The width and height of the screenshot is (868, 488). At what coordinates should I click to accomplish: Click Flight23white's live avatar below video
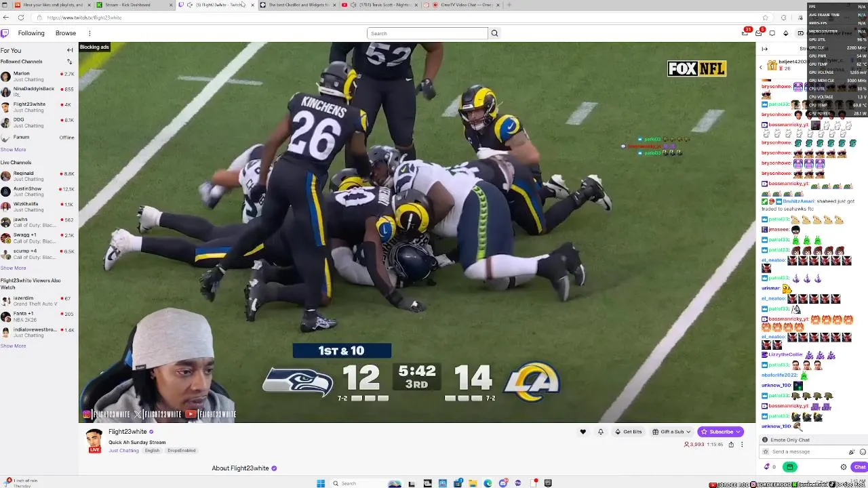click(x=94, y=441)
